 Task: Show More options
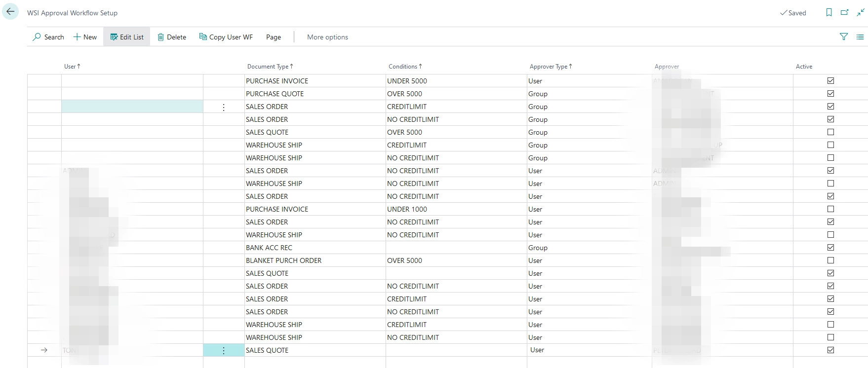[327, 37]
